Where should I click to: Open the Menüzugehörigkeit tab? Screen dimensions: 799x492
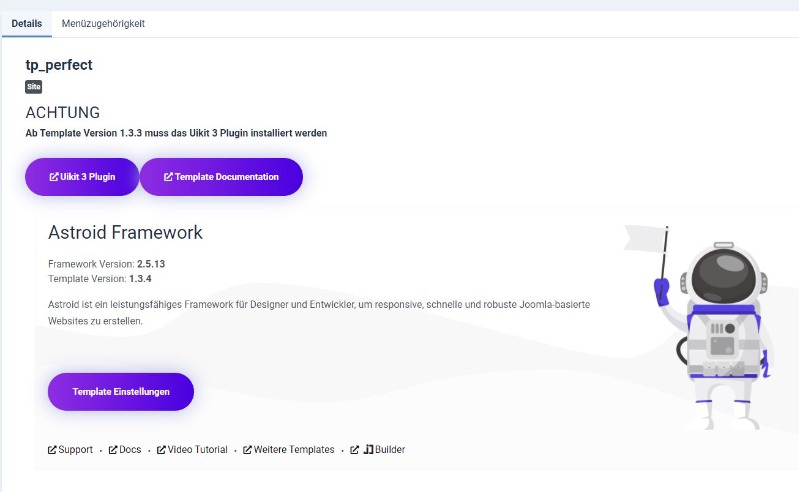pyautogui.click(x=103, y=24)
